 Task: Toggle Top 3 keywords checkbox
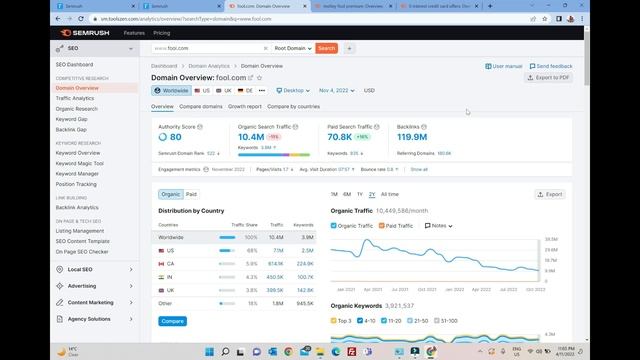(333, 321)
